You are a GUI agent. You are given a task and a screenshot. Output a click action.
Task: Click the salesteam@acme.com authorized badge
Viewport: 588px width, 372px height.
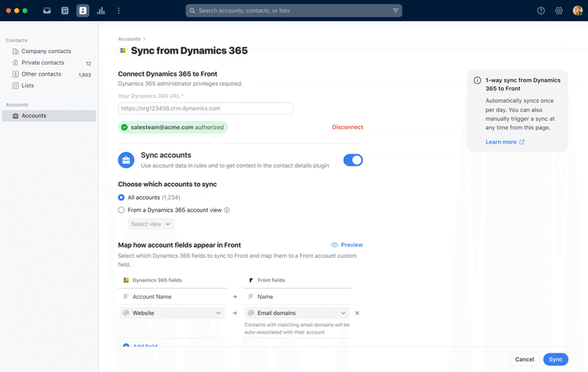[x=173, y=127]
